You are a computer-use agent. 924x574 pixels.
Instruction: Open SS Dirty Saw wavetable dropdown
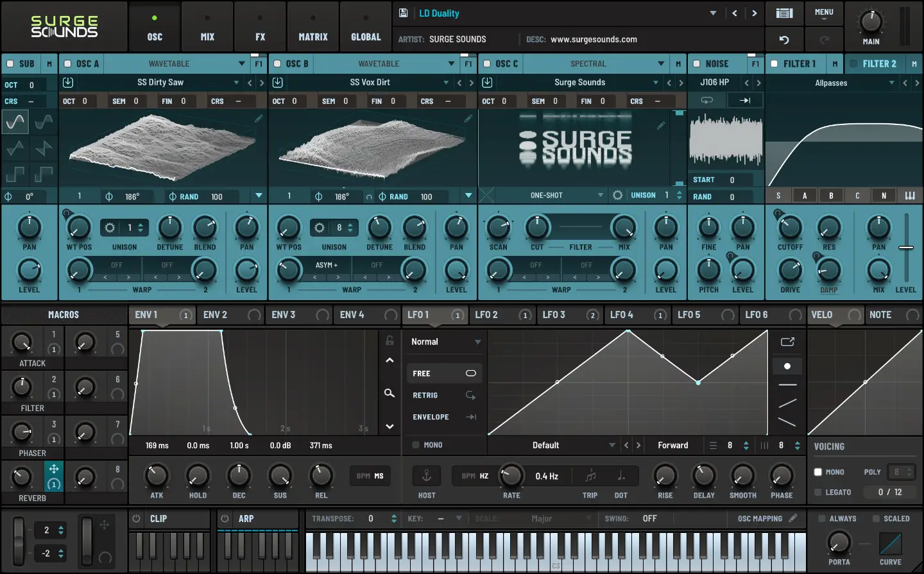click(237, 83)
